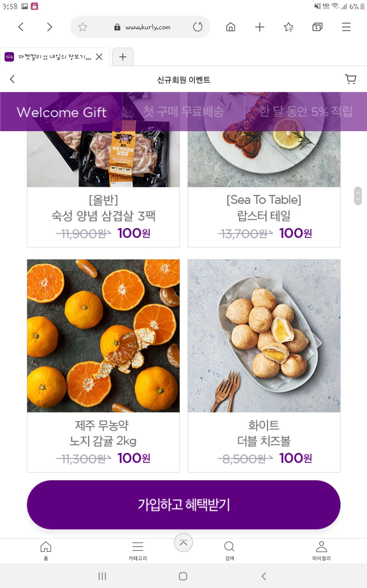The image size is (367, 588).
Task: Tap the browser home icon
Action: [x=231, y=27]
